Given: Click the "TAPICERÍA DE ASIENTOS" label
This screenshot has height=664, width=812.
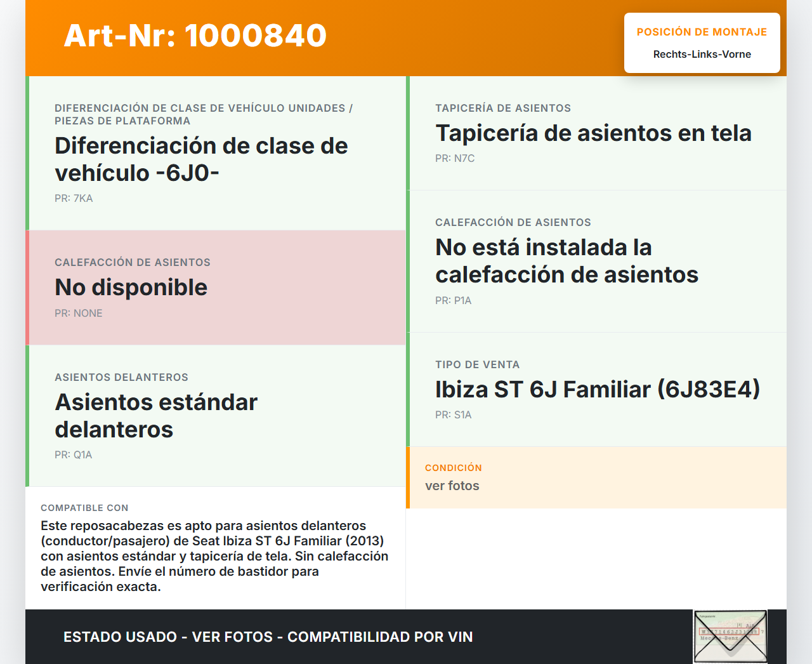Looking at the screenshot, I should 503,108.
